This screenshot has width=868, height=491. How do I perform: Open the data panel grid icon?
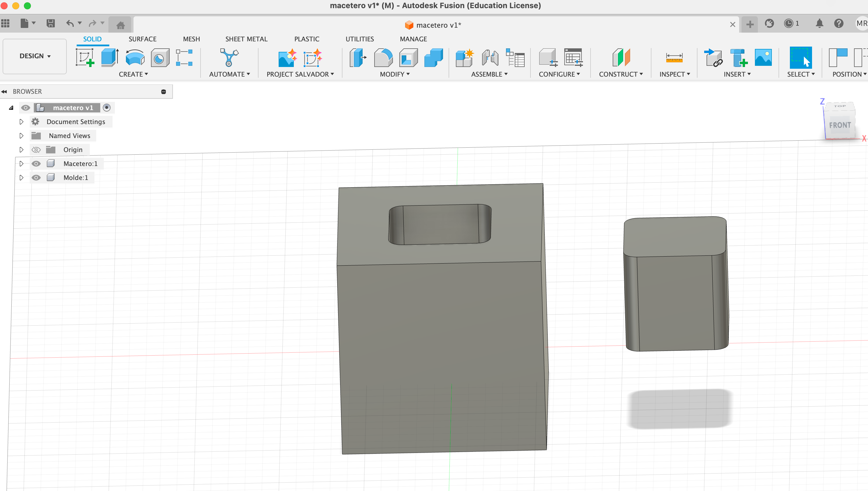tap(6, 24)
